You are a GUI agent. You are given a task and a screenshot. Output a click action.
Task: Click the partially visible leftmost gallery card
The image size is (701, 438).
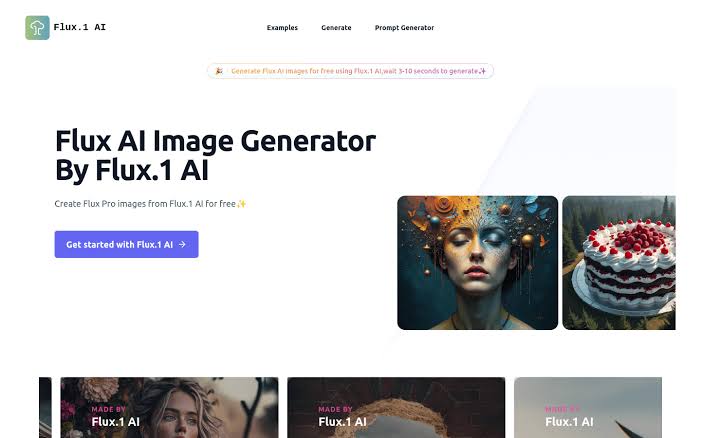click(x=45, y=408)
